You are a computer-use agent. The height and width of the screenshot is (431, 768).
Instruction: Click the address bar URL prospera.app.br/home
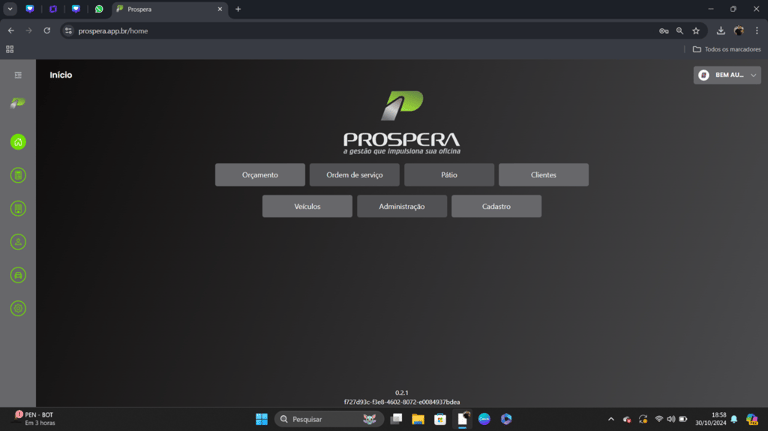[113, 31]
